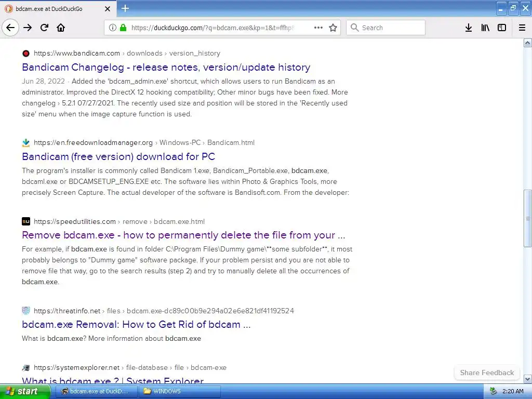Open Bandicam (free version) download for PC

118,156
